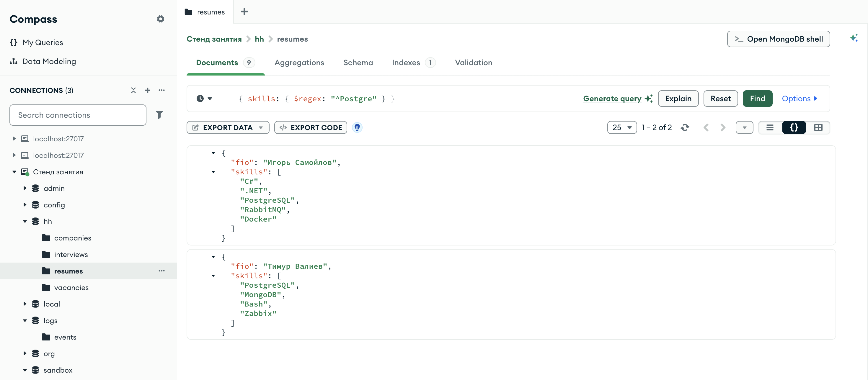Open the AI assistant sparkle icon
This screenshot has width=868, height=380.
[854, 38]
